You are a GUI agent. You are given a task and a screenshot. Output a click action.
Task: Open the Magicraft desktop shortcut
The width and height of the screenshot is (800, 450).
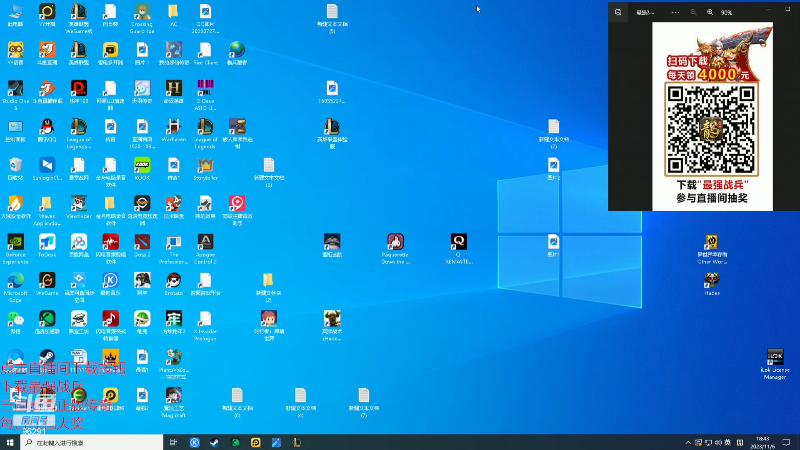(173, 403)
